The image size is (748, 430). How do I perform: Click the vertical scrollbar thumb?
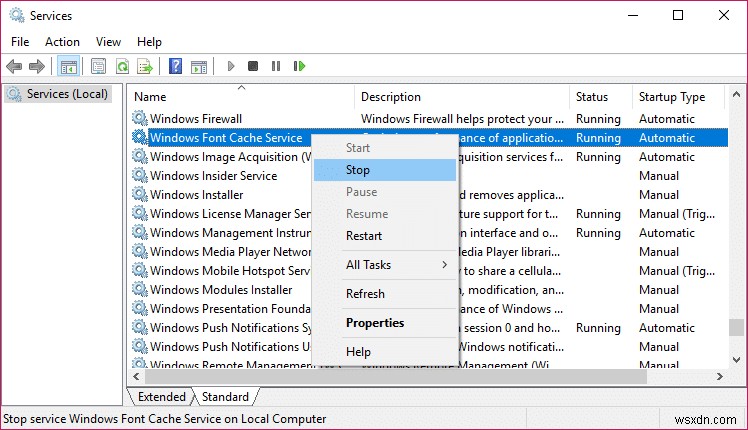[x=736, y=327]
